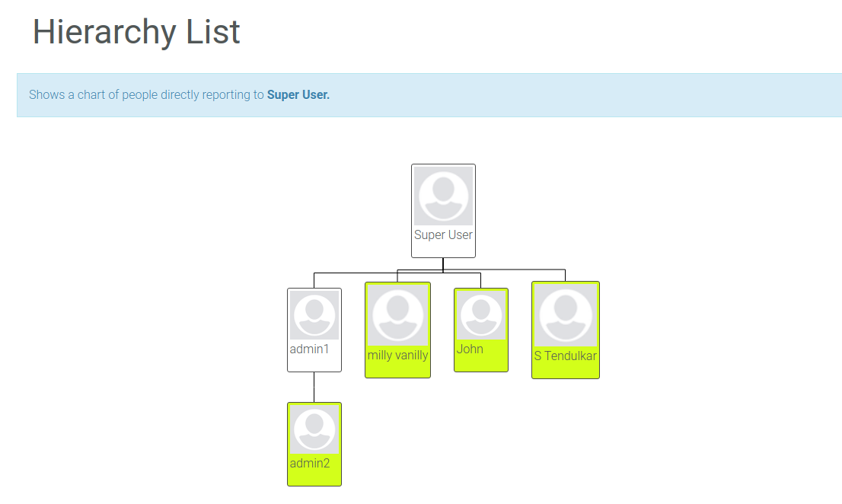Click green strip under S Tendulkar's name

565,370
